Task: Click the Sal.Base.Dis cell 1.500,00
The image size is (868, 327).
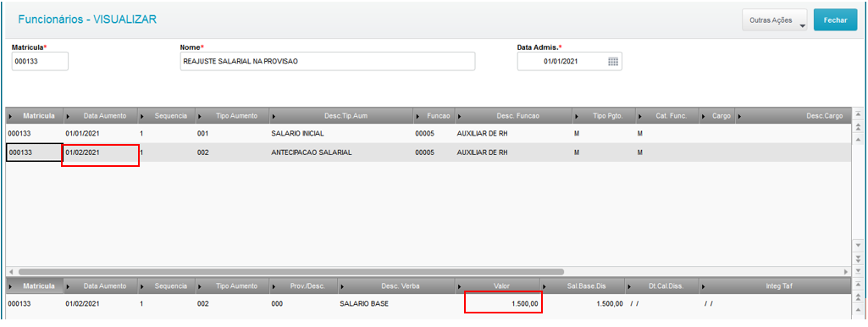Action: click(x=610, y=304)
